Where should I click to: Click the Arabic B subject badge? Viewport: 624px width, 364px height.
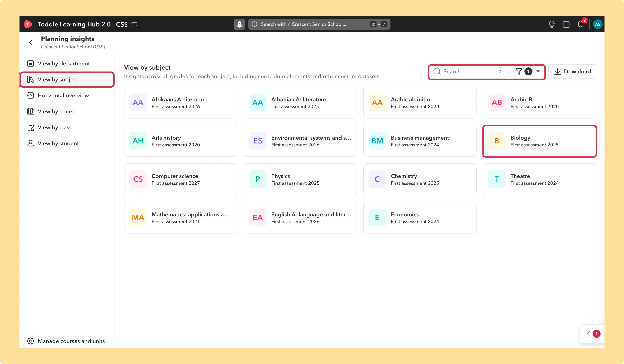click(497, 102)
